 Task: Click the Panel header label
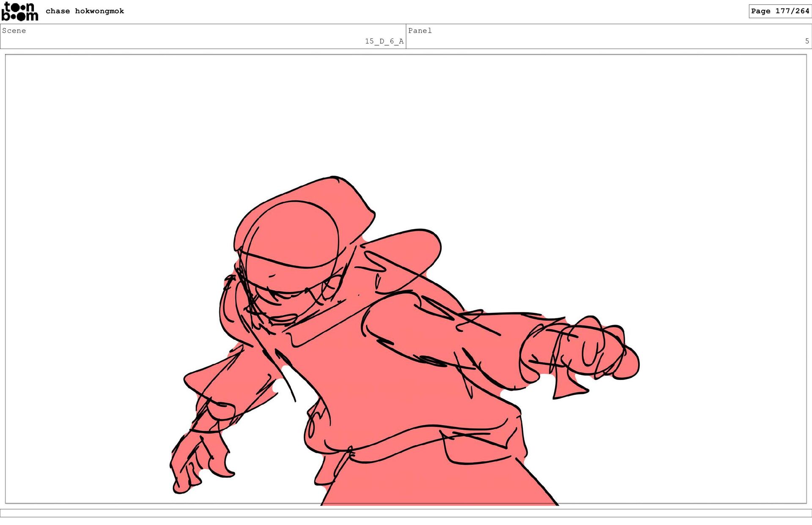(x=420, y=30)
